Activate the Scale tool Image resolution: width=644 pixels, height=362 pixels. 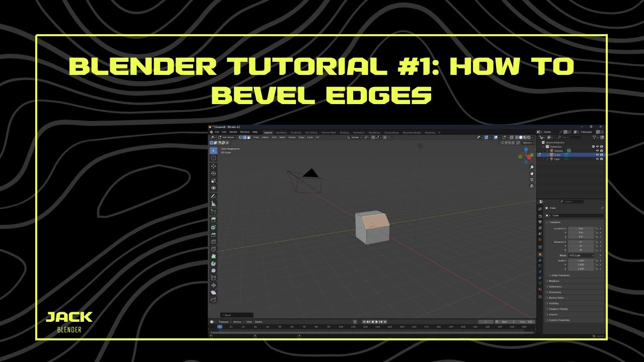pos(213,180)
